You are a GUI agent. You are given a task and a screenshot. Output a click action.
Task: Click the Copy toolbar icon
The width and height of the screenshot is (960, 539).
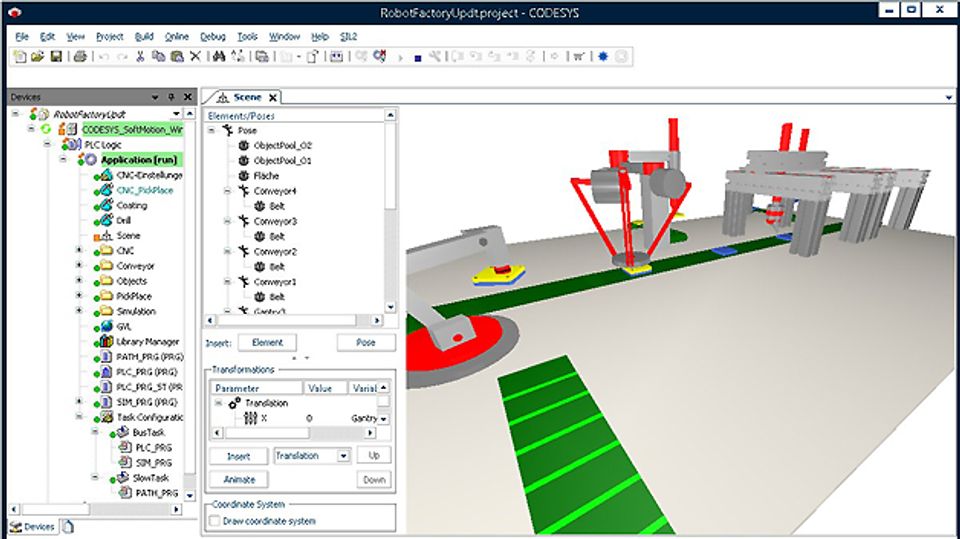(x=158, y=56)
